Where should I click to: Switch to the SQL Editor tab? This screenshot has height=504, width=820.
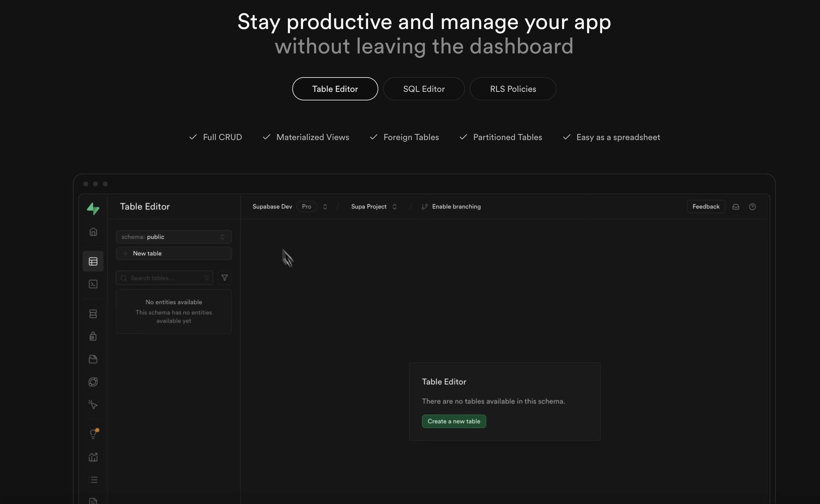[424, 89]
